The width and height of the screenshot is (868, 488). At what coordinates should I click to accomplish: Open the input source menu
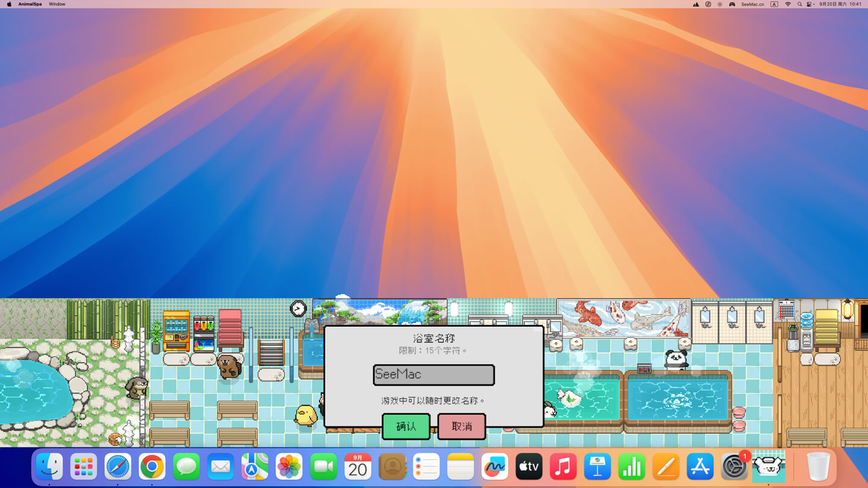pyautogui.click(x=775, y=4)
